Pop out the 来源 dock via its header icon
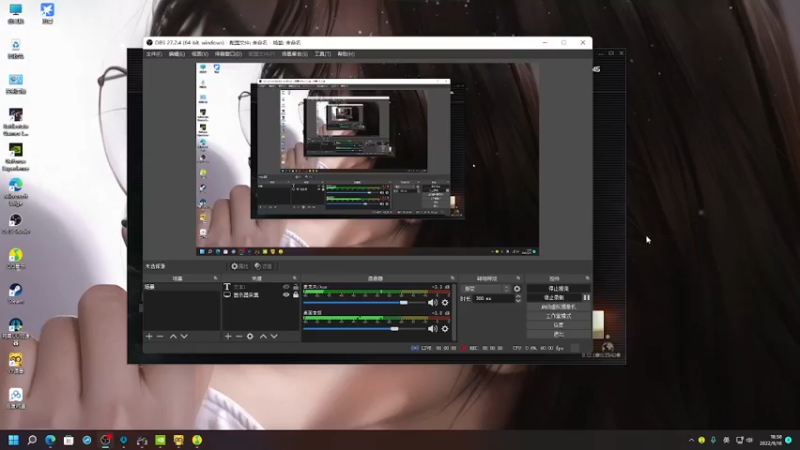Viewport: 800px width, 450px height. point(294,279)
